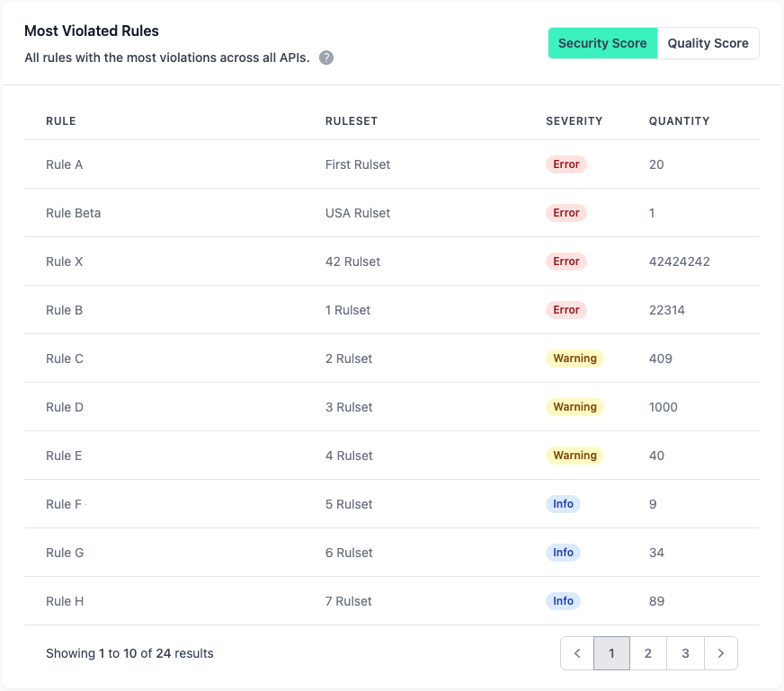Click the Warning badge beside Rule E

pos(575,456)
